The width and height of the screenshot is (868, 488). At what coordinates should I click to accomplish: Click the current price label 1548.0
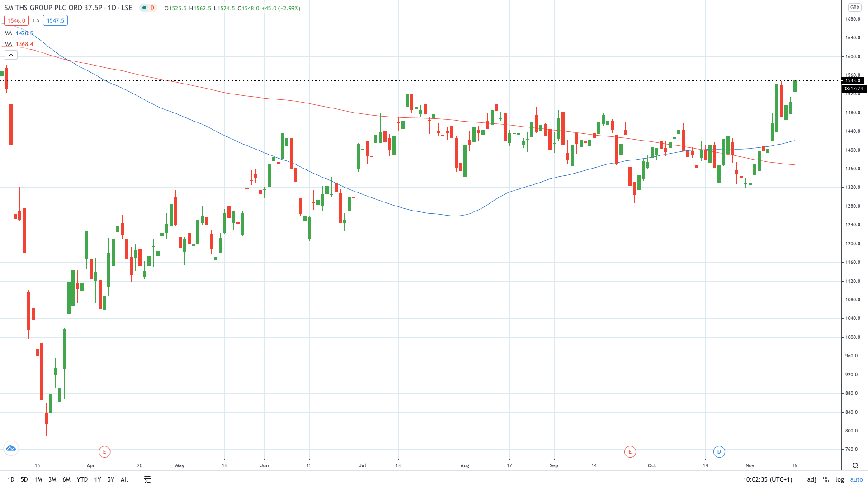pyautogui.click(x=853, y=80)
